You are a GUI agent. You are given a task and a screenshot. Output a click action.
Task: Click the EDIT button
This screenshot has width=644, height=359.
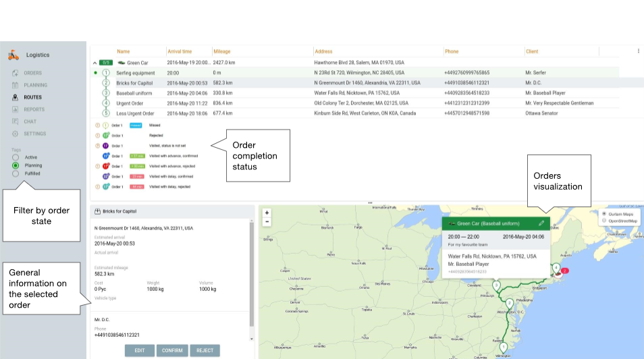(140, 350)
